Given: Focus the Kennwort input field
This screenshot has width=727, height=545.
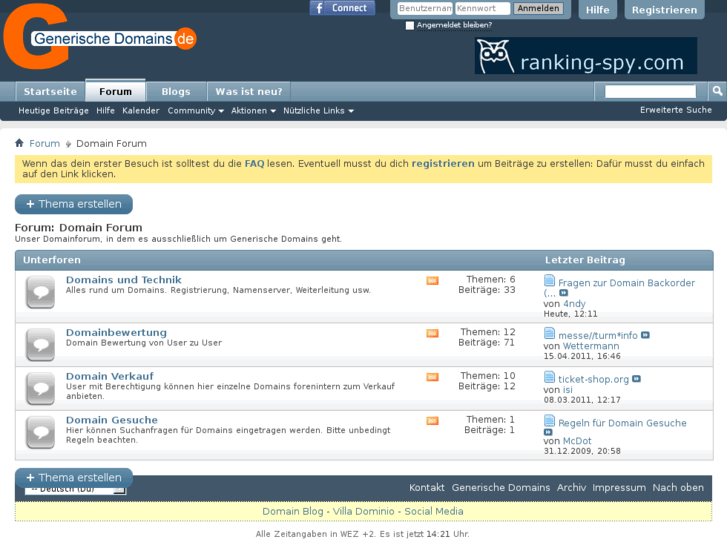Looking at the screenshot, I should pyautogui.click(x=482, y=8).
